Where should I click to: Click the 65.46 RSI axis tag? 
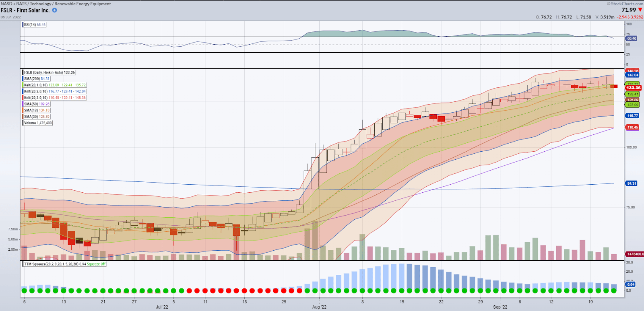pyautogui.click(x=632, y=39)
